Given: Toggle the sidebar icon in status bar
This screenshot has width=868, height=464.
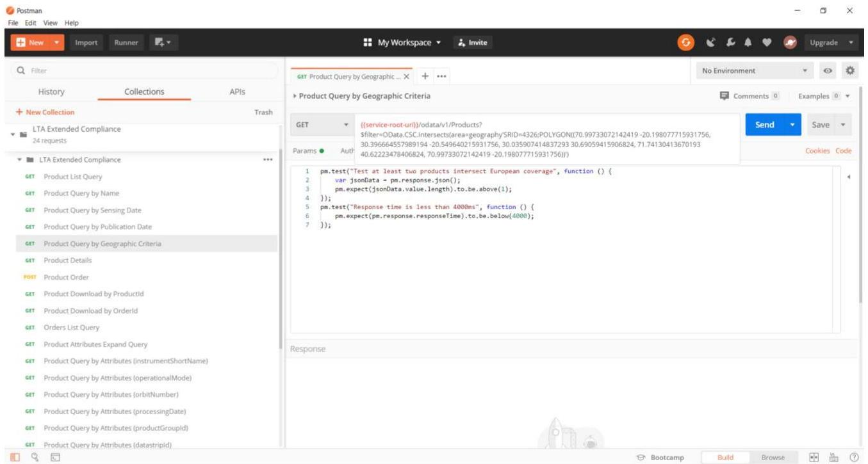Looking at the screenshot, I should tap(14, 457).
